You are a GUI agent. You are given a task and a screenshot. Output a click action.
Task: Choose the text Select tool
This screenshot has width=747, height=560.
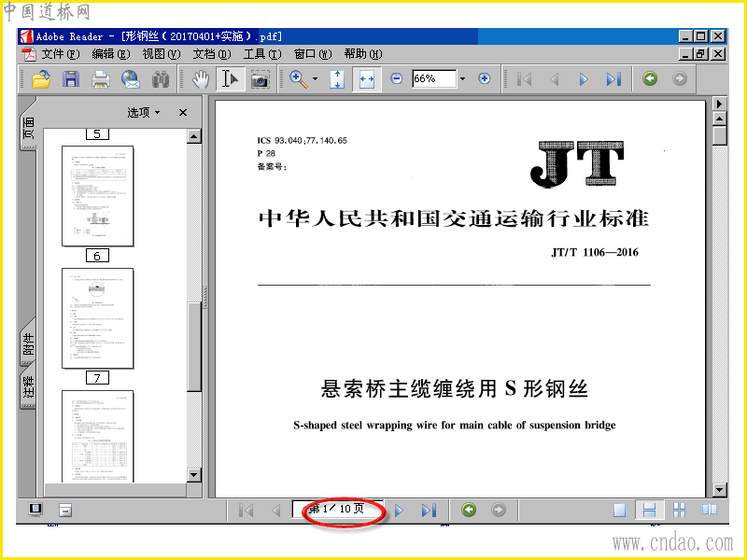pos(231,79)
